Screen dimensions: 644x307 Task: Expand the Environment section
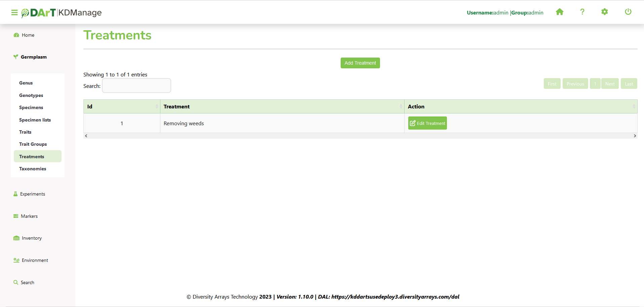[35, 260]
